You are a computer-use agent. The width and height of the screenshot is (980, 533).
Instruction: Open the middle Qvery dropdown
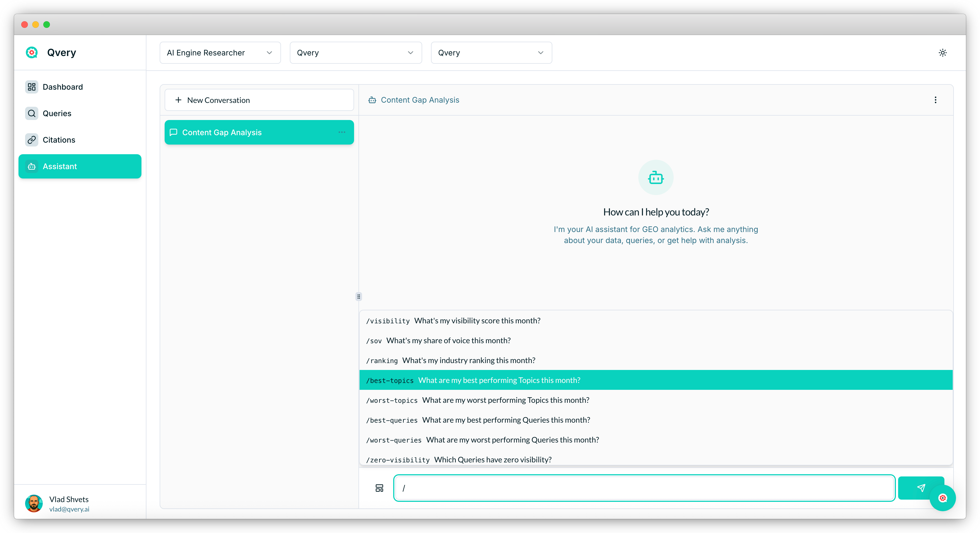[355, 52]
